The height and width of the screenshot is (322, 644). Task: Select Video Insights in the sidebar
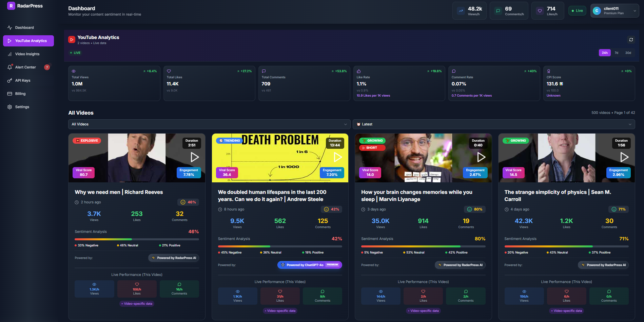[27, 54]
